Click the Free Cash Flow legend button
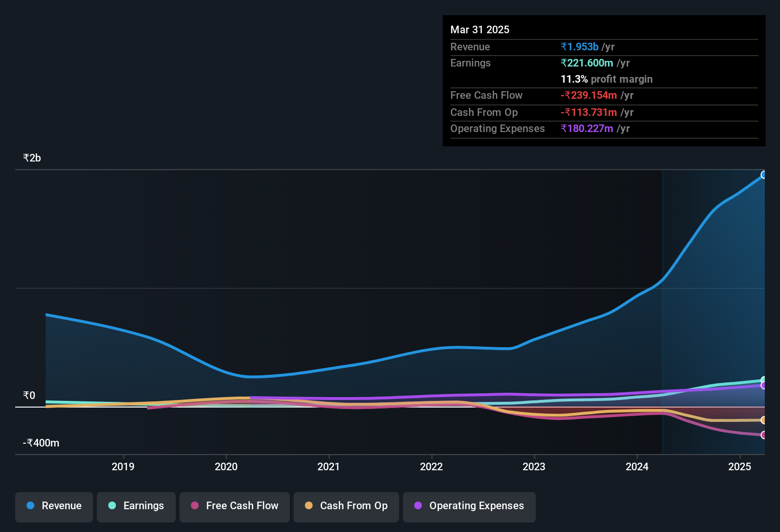Viewport: 780px width, 532px height. tap(234, 506)
